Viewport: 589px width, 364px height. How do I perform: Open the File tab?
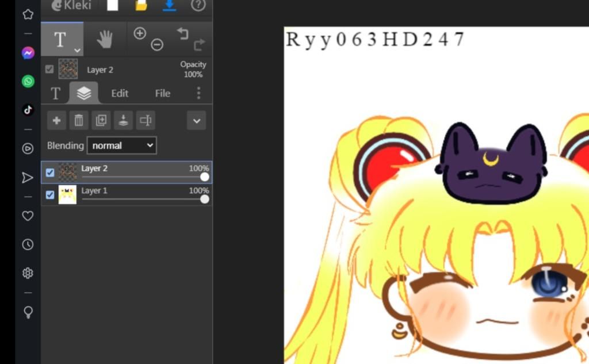click(163, 93)
